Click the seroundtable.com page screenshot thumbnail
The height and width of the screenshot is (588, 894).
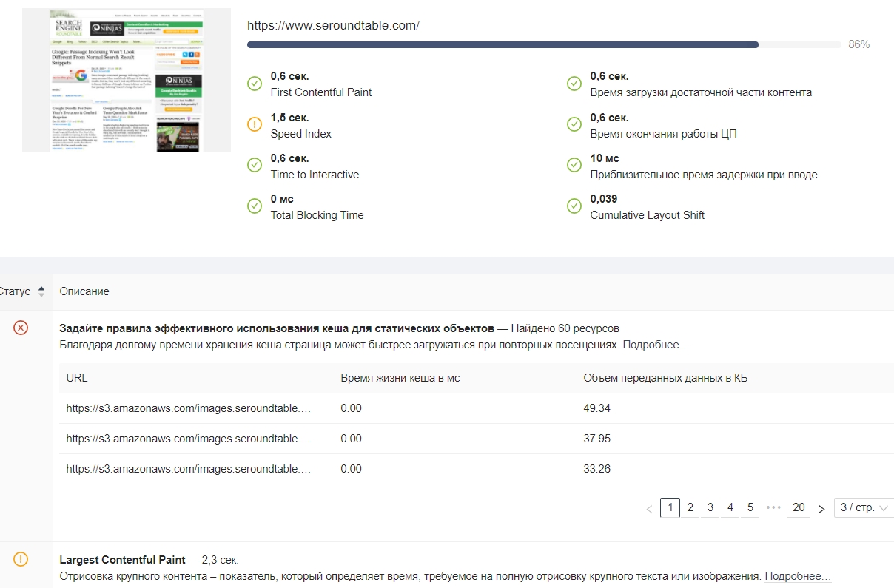[x=127, y=81]
